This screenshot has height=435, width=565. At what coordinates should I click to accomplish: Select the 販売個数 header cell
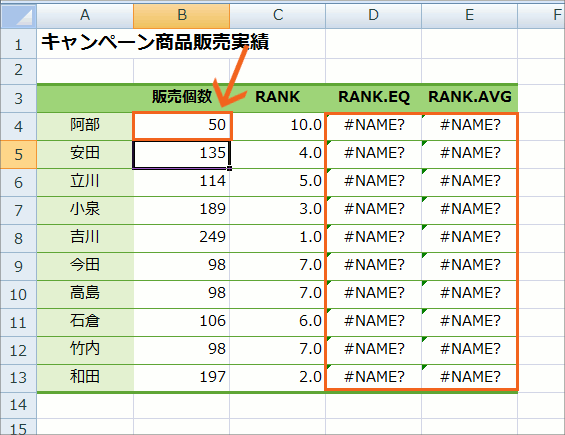pos(182,97)
